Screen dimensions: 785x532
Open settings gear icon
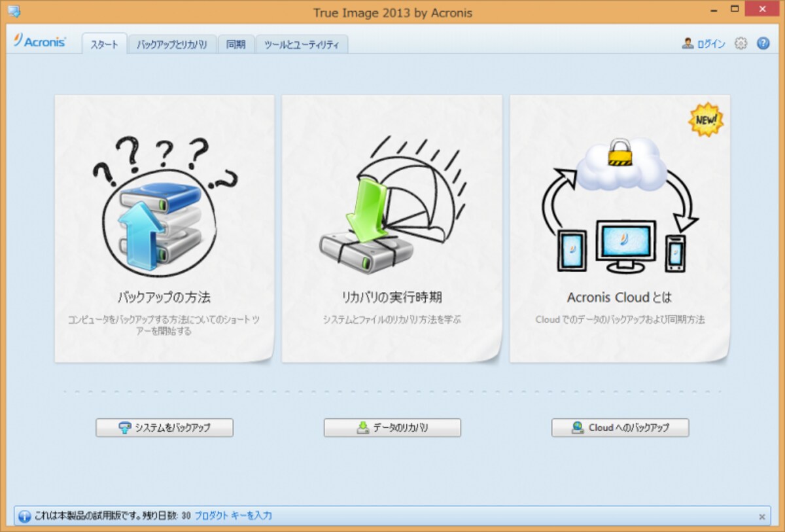[x=741, y=43]
